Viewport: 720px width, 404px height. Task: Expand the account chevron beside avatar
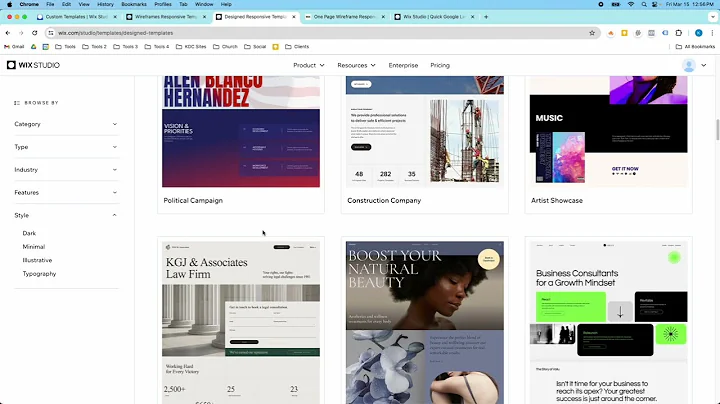tap(703, 65)
